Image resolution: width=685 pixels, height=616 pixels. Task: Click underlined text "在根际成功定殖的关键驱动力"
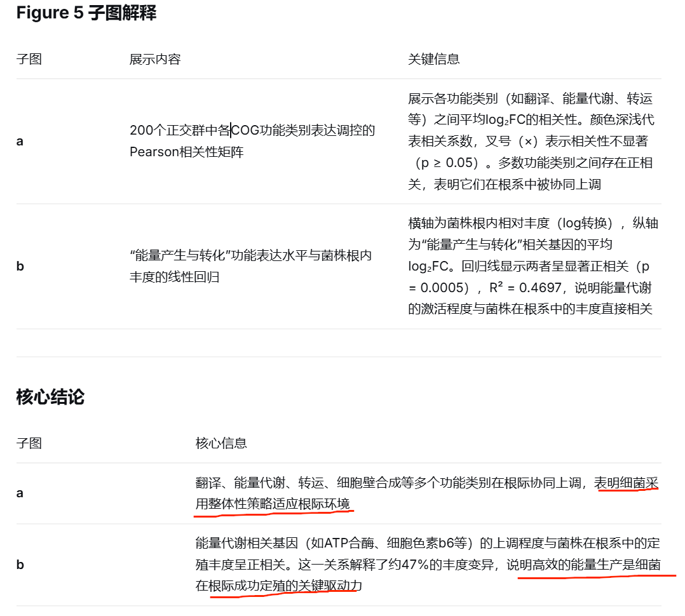click(x=279, y=586)
